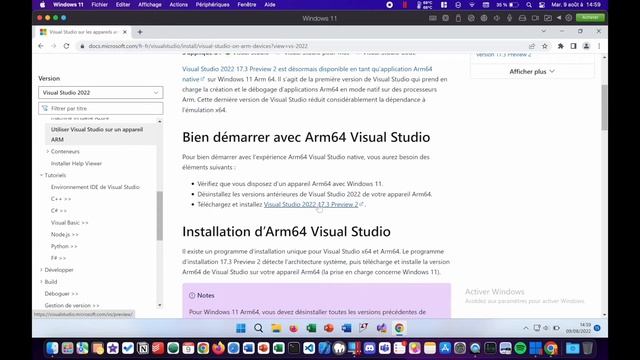This screenshot has height=360, width=640.
Task: Bookmark this page with the star icon
Action: pos(544,46)
